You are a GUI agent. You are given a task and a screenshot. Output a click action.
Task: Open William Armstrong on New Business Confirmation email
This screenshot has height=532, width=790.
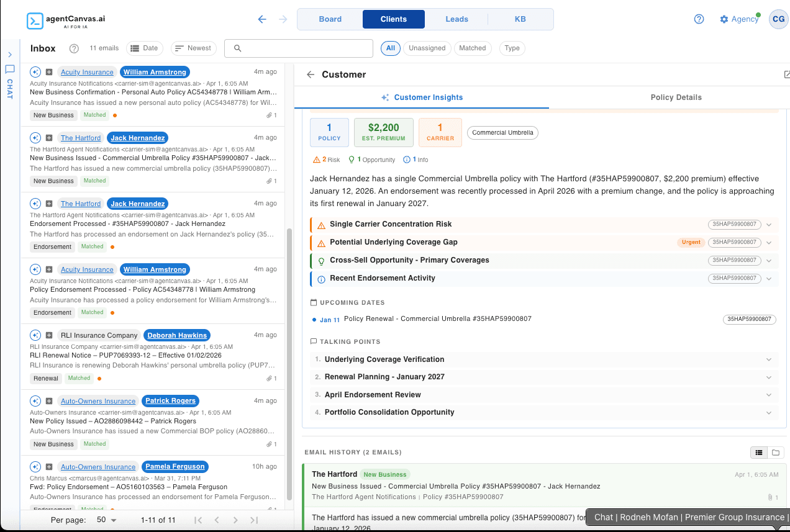pyautogui.click(x=155, y=72)
